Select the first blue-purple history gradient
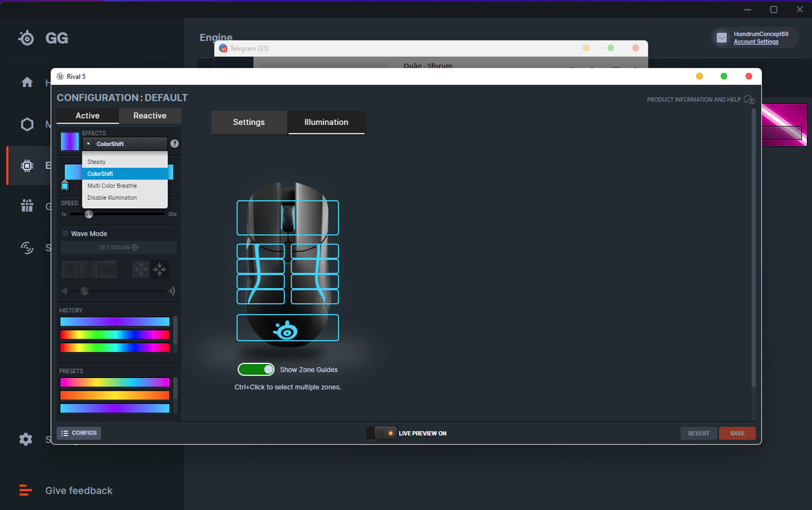Screen dimensions: 812x510 tap(115, 322)
